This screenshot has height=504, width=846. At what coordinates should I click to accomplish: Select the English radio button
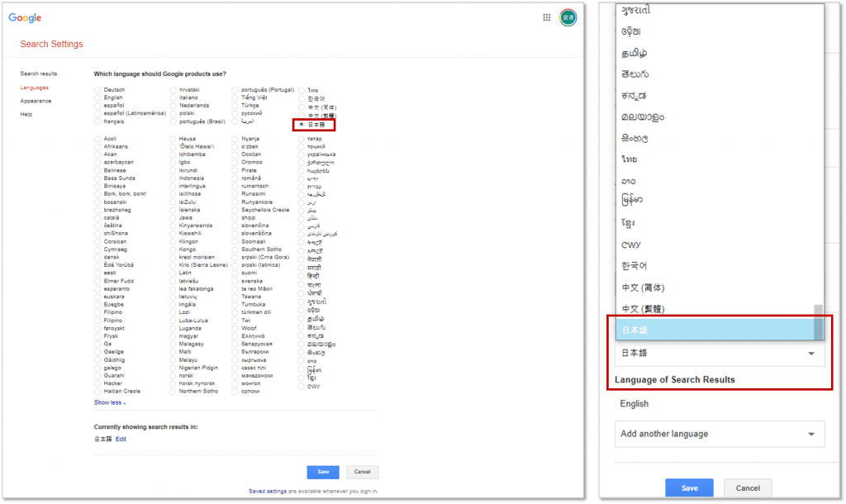click(97, 98)
